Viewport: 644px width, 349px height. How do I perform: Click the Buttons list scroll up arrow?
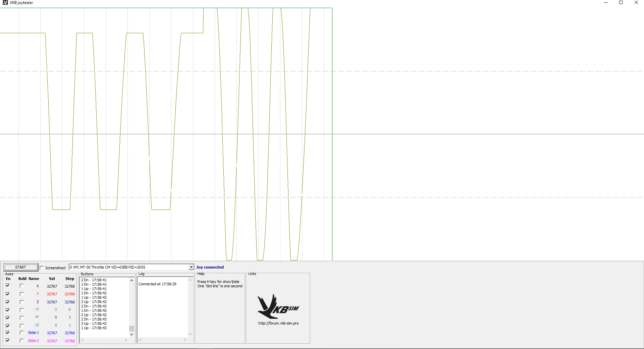coord(131,280)
